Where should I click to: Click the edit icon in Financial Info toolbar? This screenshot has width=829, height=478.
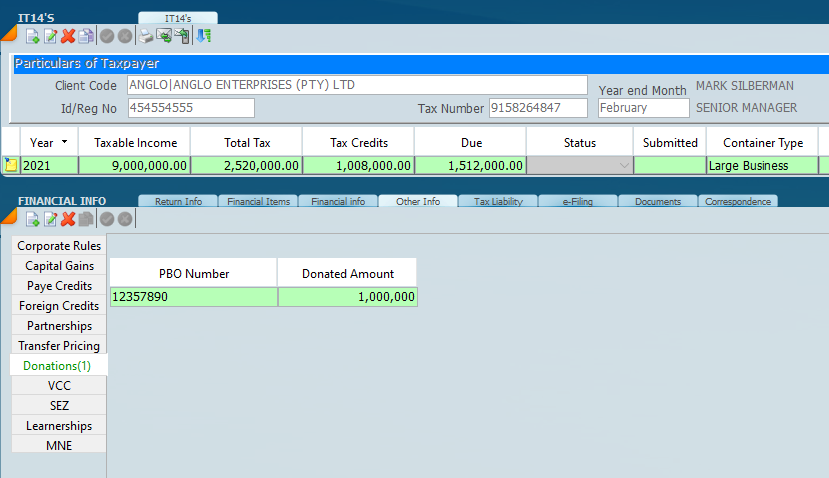(50, 219)
